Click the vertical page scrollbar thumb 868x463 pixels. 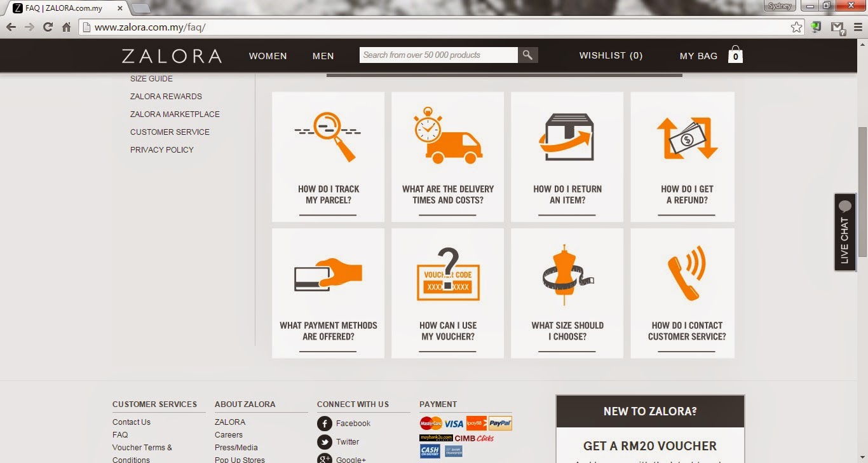click(x=862, y=192)
